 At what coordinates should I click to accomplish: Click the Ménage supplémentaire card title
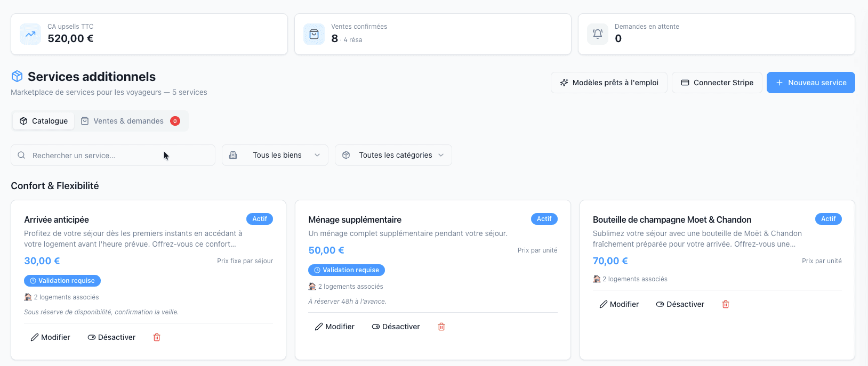[x=355, y=219]
